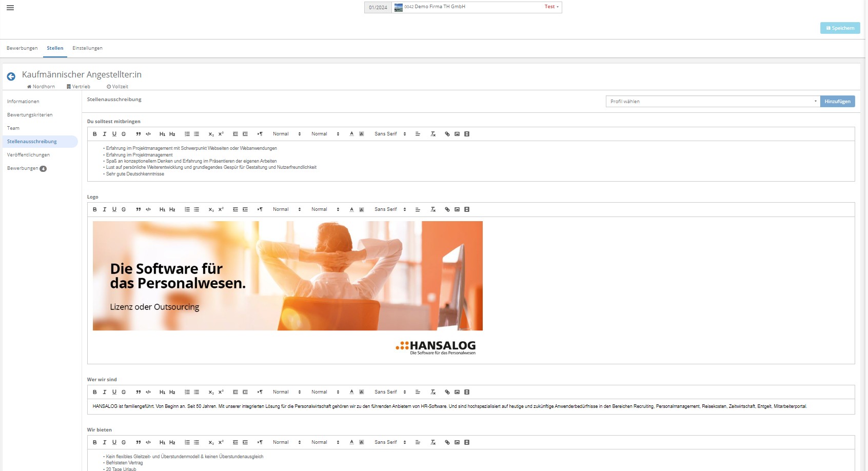
Task: Apply blockquote in the 'Wir bieten' editor toolbar
Action: pyautogui.click(x=139, y=442)
